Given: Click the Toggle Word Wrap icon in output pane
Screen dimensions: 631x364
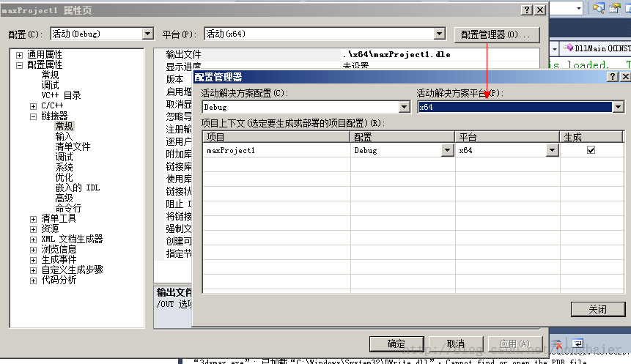Looking at the screenshot, I should (x=577, y=343).
